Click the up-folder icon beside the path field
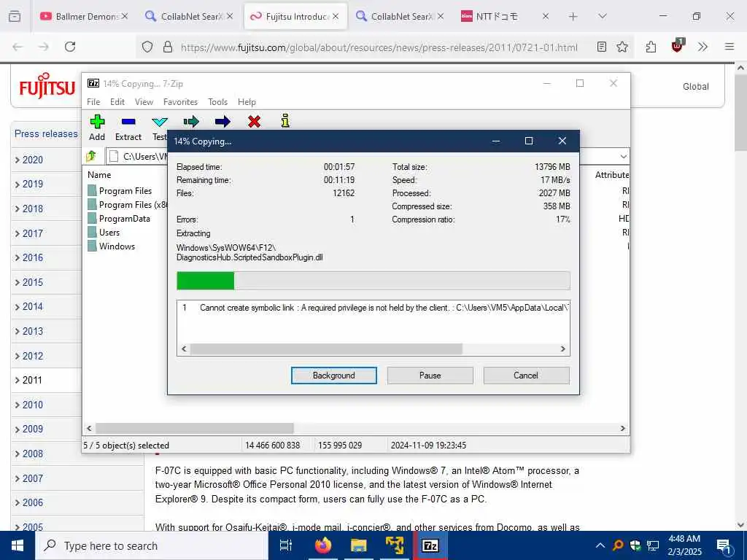 tap(91, 156)
